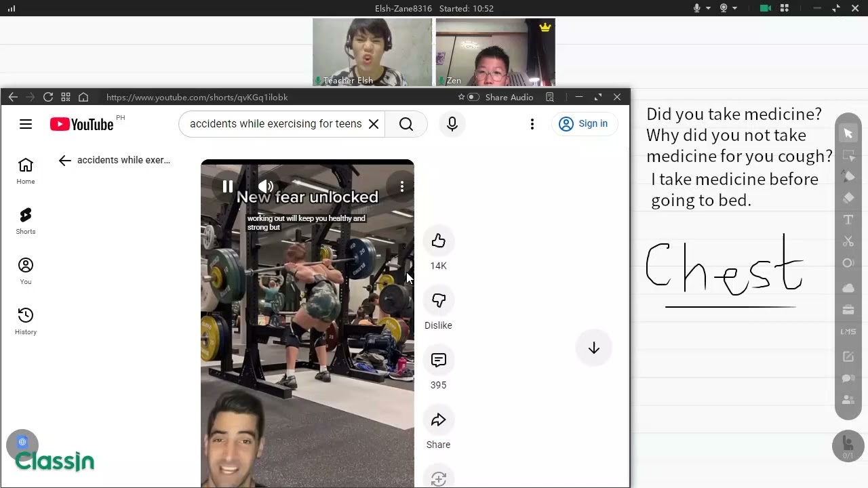Select the pointer tool in ClassIn toolbar

tap(848, 134)
